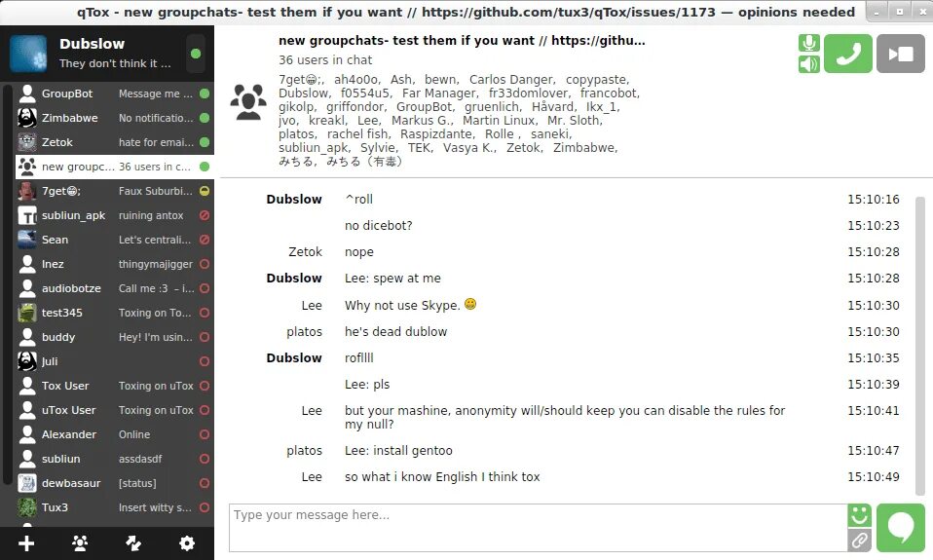
Task: Click Dubslow's profile avatar
Action: point(28,54)
